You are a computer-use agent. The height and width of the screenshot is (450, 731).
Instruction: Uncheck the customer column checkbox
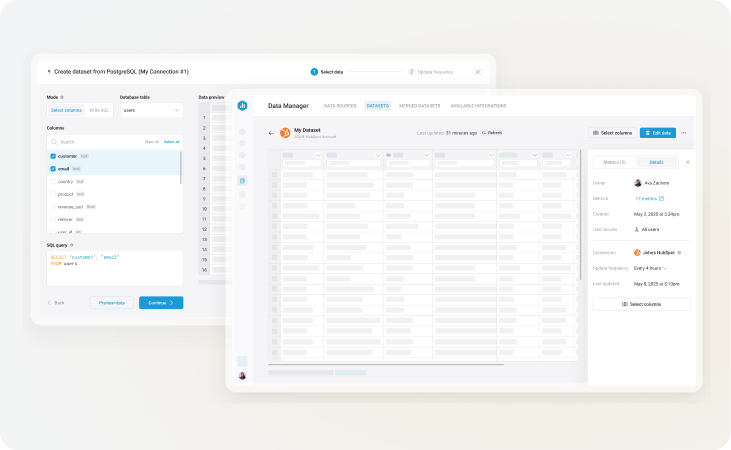pyautogui.click(x=53, y=156)
